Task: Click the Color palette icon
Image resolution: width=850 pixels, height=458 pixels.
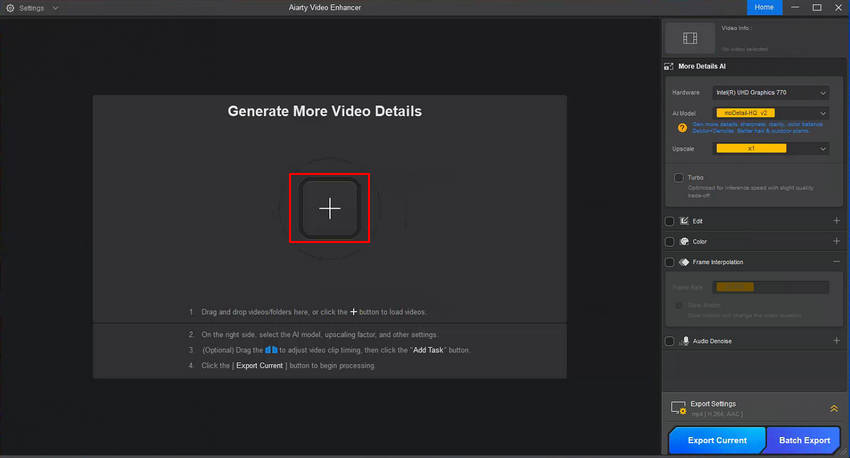Action: (x=684, y=241)
